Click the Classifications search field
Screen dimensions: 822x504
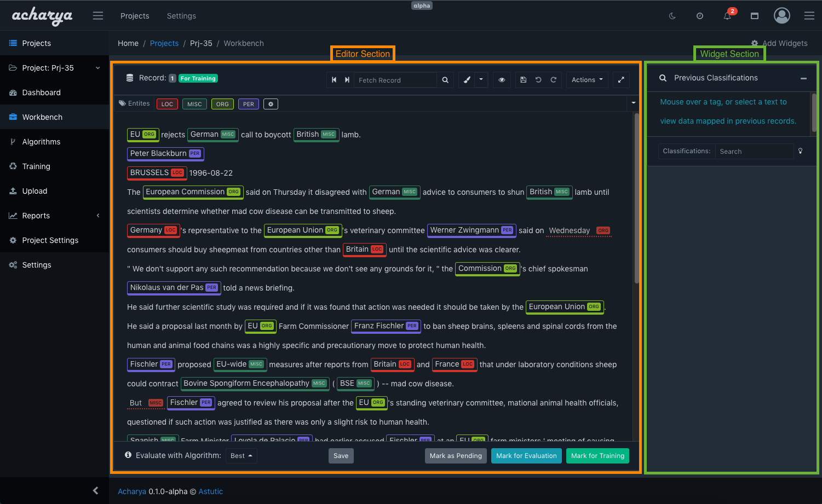(x=754, y=152)
